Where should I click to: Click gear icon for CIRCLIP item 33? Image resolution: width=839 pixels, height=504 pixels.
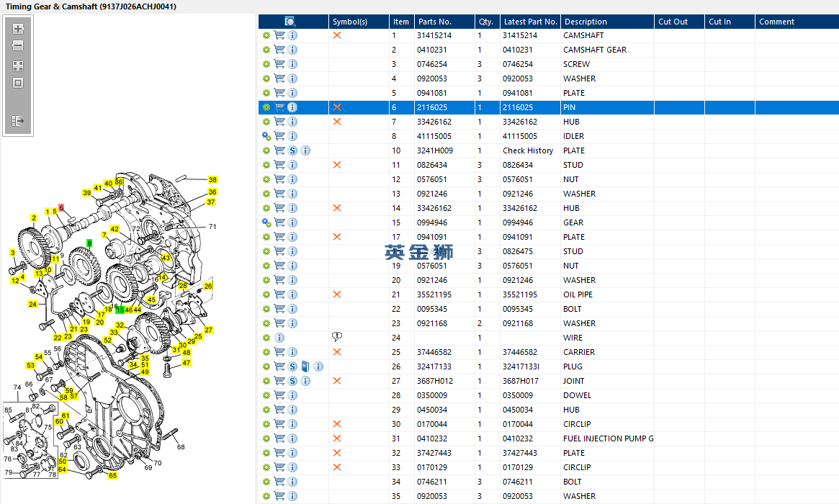[266, 467]
